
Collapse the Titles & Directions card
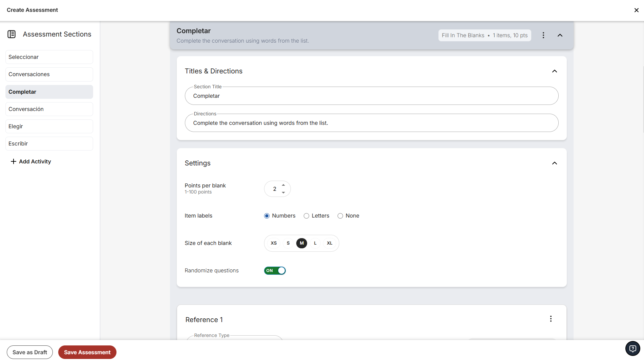coord(554,71)
